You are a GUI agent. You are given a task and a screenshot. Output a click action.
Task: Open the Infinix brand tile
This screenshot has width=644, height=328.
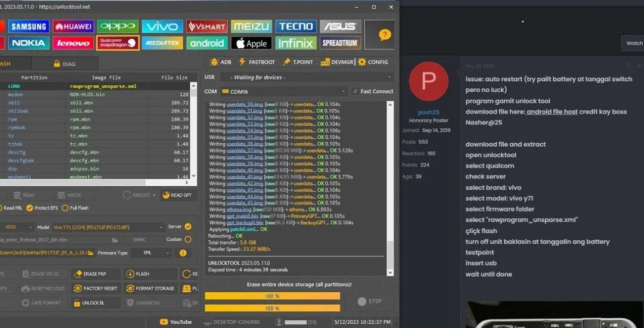point(296,43)
